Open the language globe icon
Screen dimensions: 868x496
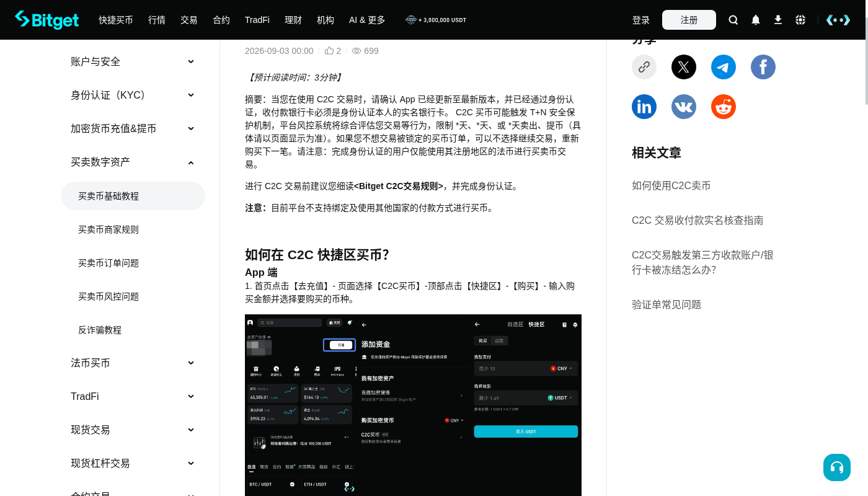pyautogui.click(x=800, y=20)
